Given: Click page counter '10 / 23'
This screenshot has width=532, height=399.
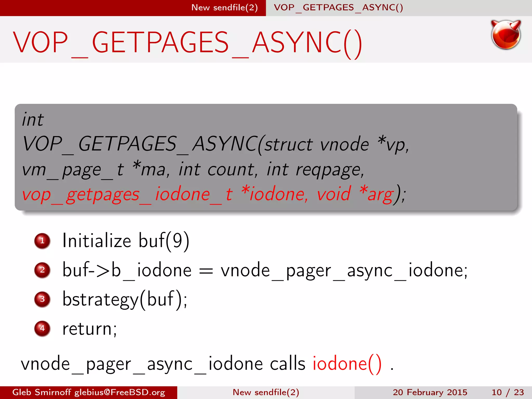Looking at the screenshot, I should point(508,392).
